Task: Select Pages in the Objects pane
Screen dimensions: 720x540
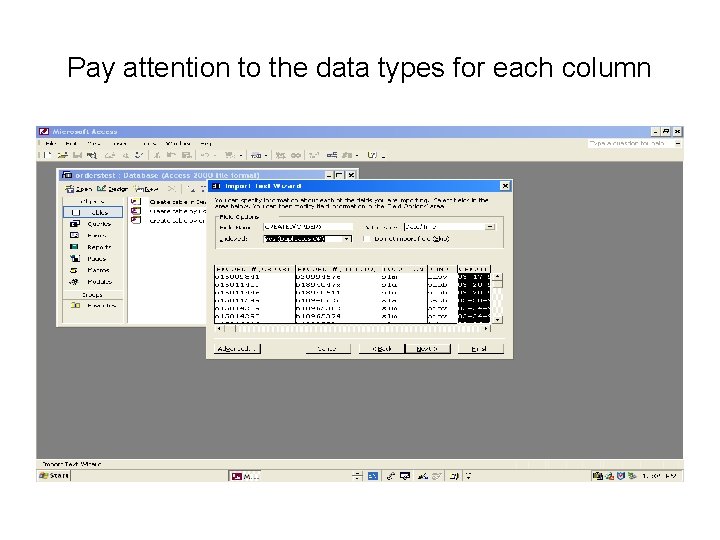Action: pos(93,259)
